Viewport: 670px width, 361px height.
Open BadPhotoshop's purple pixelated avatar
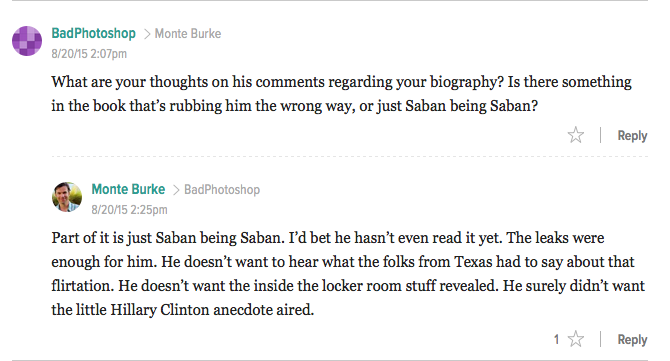point(27,41)
